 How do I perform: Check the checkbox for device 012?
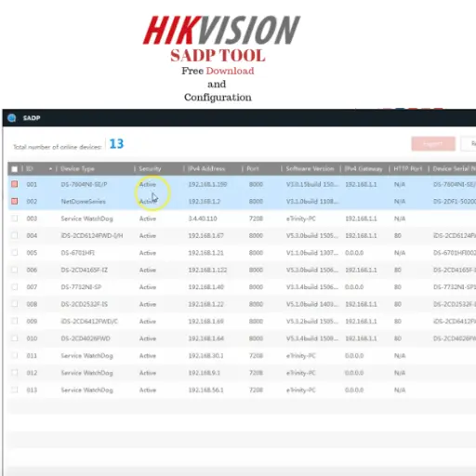click(x=14, y=373)
